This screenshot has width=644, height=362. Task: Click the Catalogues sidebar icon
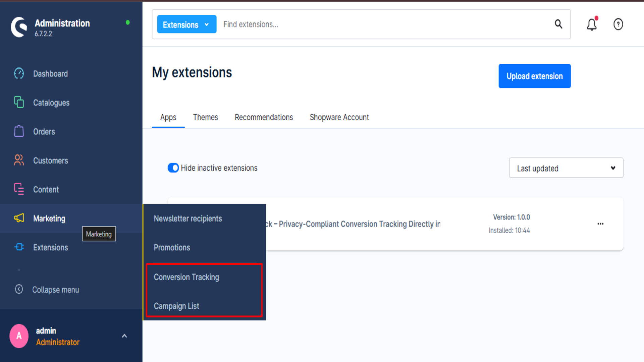[x=19, y=102]
